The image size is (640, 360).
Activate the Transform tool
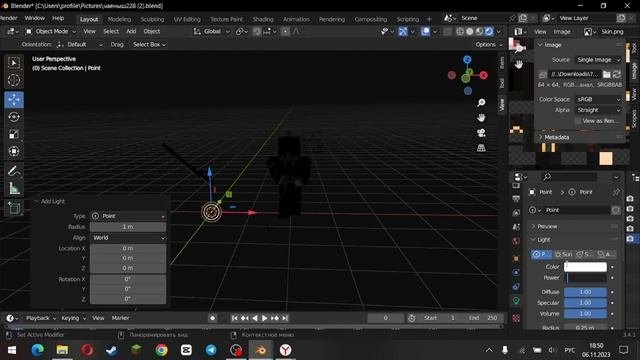[14, 151]
